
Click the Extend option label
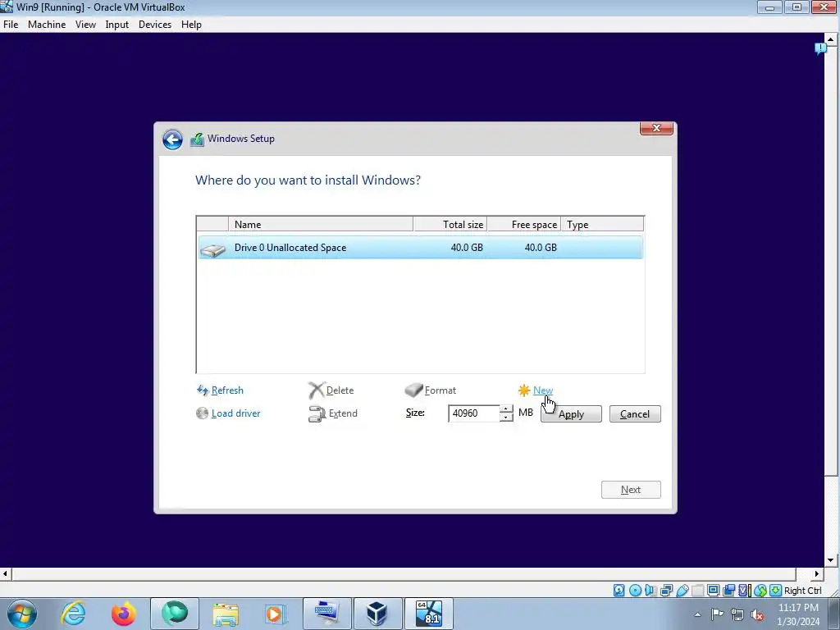343,413
